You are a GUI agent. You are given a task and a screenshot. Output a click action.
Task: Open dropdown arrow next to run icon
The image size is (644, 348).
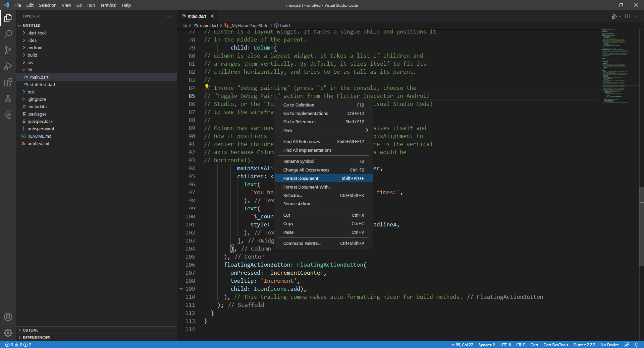pos(620,16)
